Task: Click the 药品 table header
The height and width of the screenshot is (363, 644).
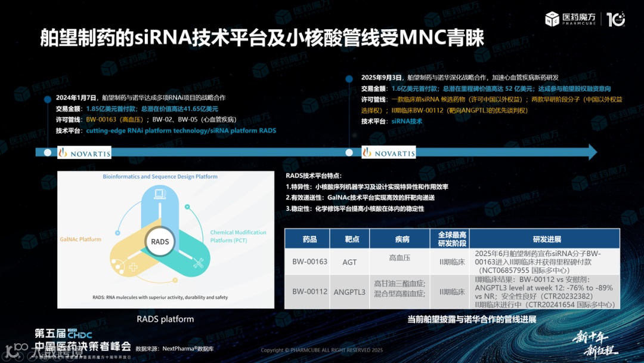Action: (x=307, y=239)
